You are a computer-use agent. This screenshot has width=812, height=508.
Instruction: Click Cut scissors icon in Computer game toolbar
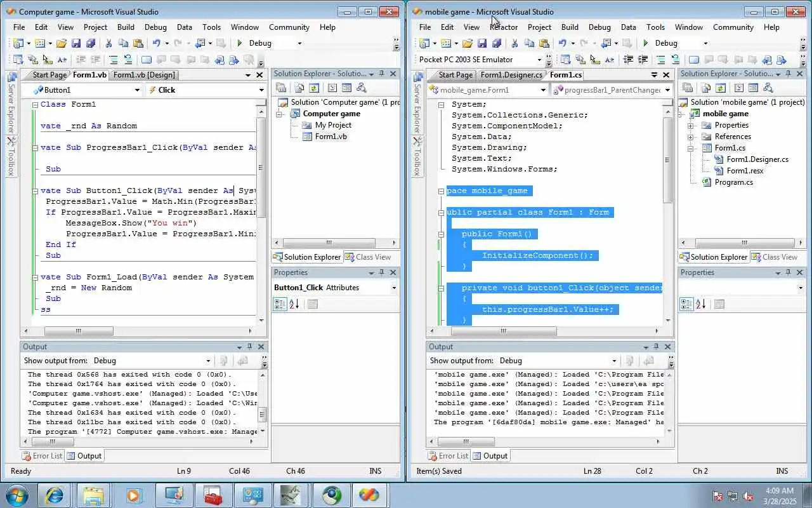(108, 43)
